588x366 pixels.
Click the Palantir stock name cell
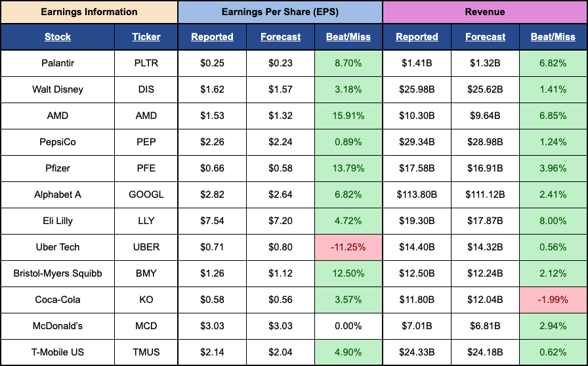(58, 63)
